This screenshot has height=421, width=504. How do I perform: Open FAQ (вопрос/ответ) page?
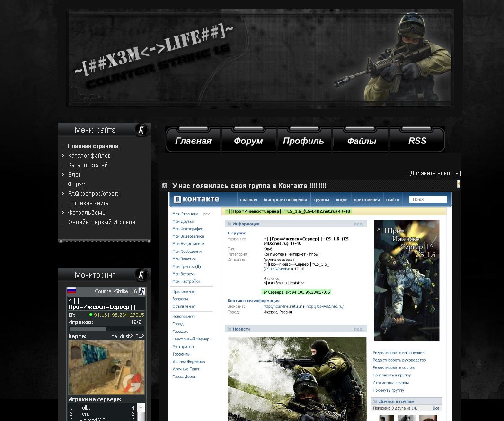[93, 194]
